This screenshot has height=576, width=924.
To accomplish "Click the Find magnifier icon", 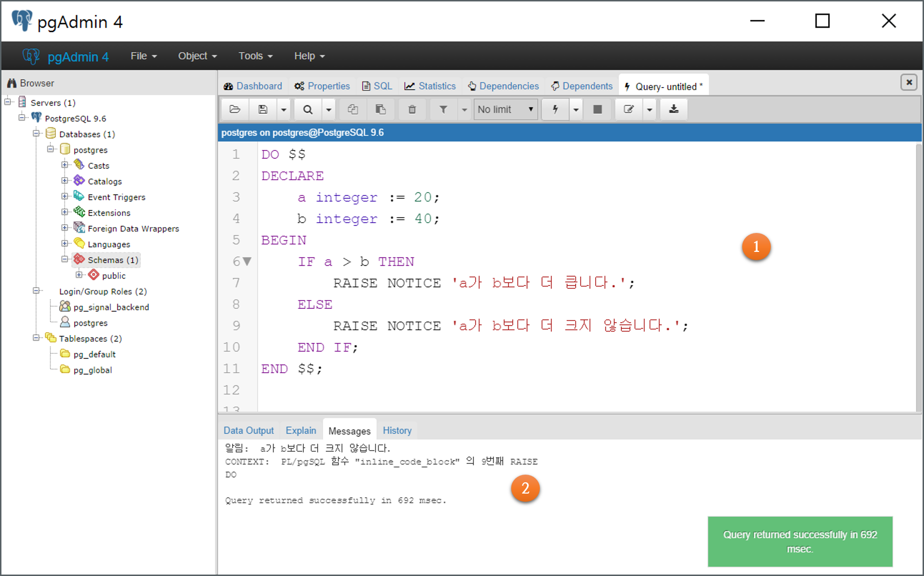I will click(x=308, y=109).
